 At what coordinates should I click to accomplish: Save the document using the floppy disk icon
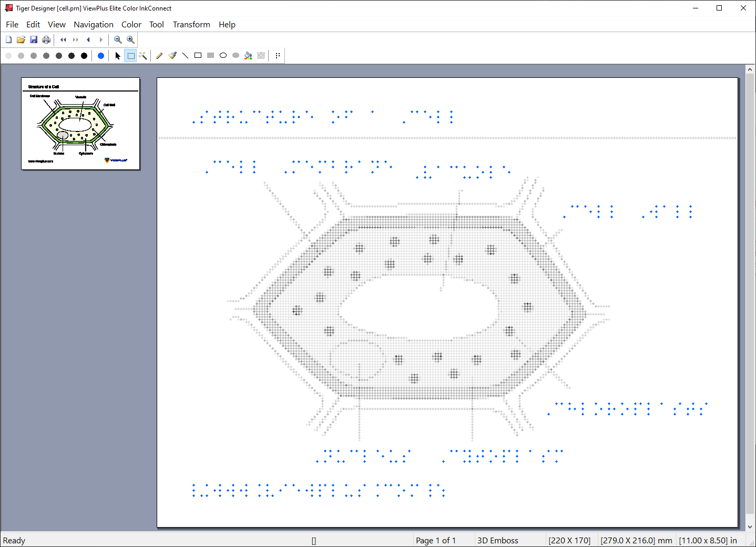(x=34, y=40)
